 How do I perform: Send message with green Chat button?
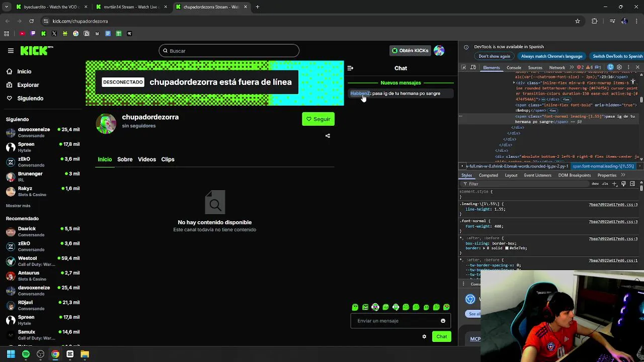[x=441, y=337]
